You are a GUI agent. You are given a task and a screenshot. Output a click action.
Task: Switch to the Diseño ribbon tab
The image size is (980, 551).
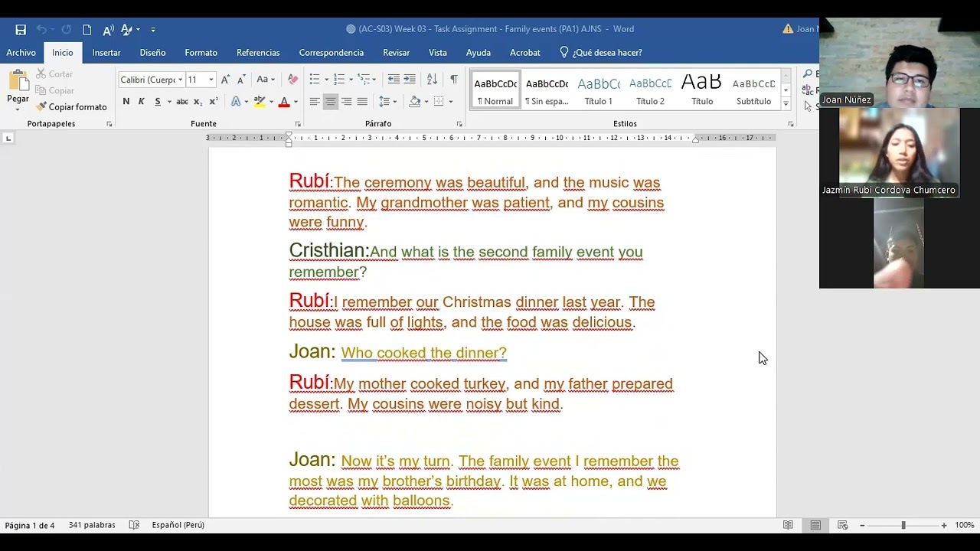pos(152,53)
